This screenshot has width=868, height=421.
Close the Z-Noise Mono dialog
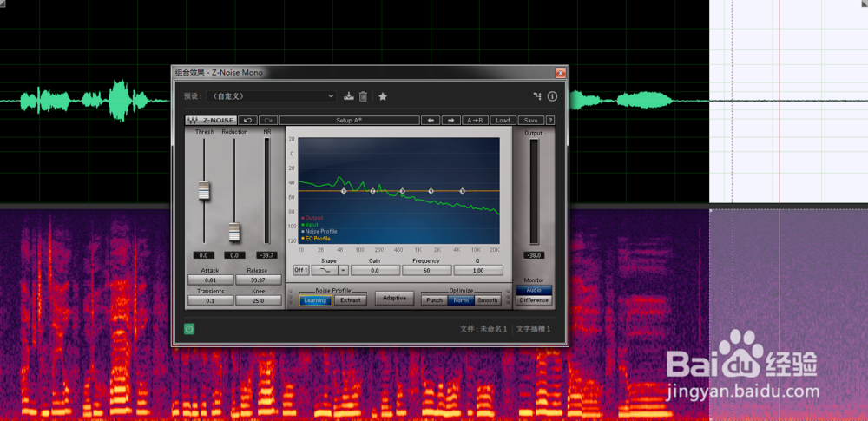coord(560,73)
